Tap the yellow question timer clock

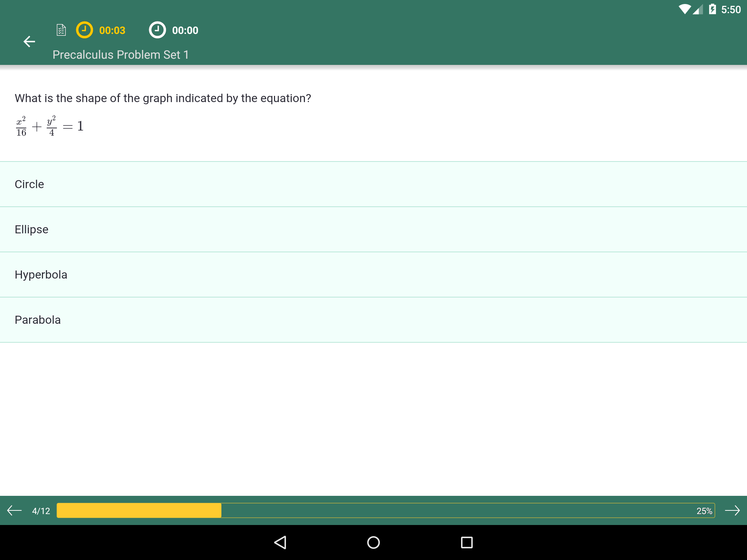click(x=84, y=30)
